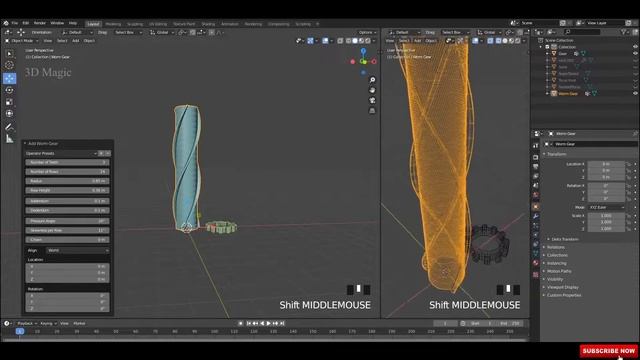Screen dimensions: 640x360
Task: Click the Keying button in timeline
Action: (48, 323)
